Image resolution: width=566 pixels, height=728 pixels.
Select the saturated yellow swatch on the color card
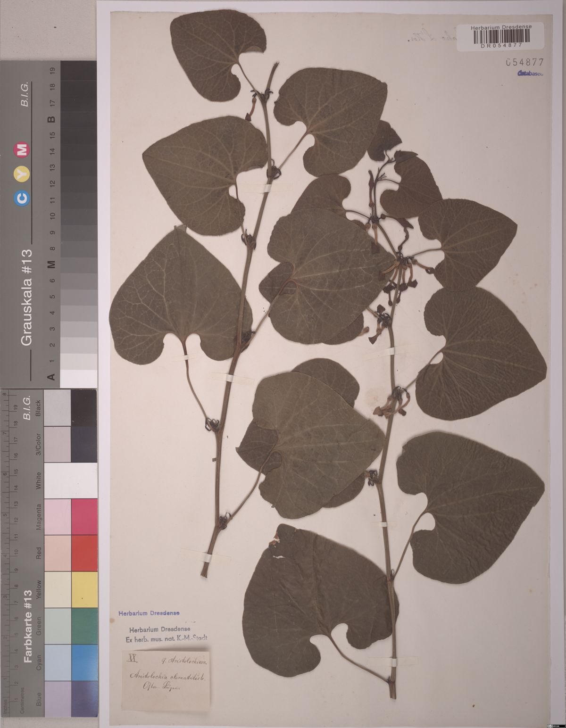coord(84,589)
